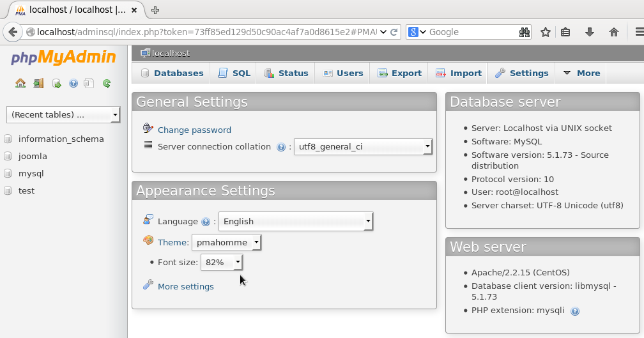Click the search binoculars icon
Screen dimensions: 644x338
525,32
